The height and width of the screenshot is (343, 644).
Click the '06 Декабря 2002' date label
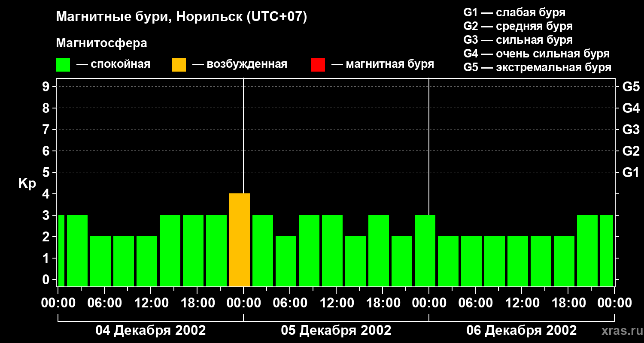[522, 331]
